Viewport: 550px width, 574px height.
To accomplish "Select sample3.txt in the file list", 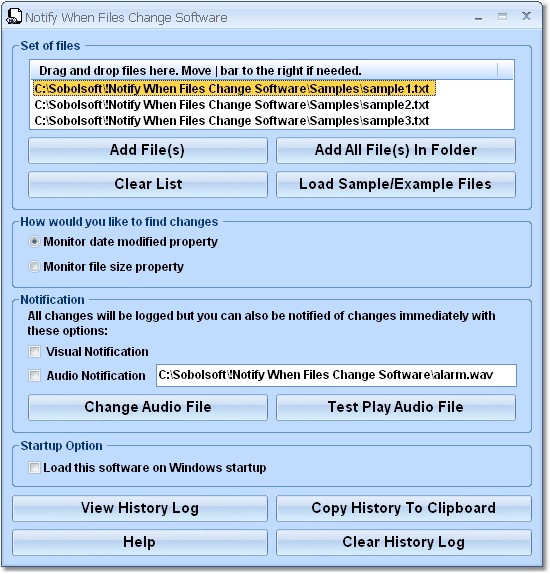I will (232, 121).
